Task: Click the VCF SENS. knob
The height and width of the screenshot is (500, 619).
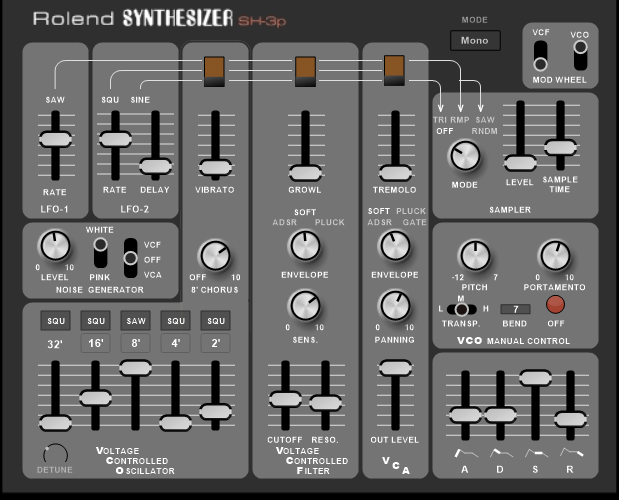Action: point(305,306)
